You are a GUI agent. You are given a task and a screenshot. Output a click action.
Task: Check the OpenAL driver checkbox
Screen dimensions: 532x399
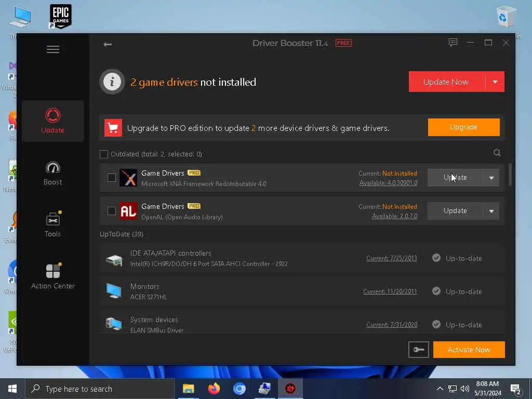click(112, 211)
